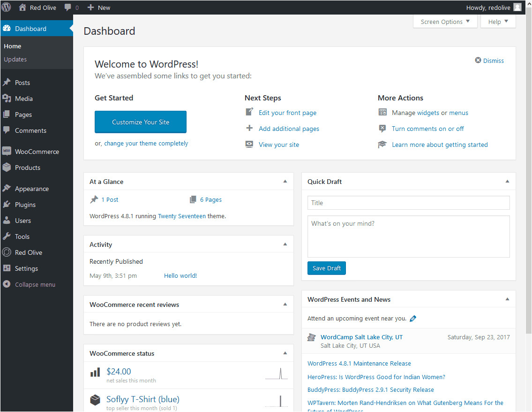The image size is (532, 412).
Task: Open the comments bubble icon in admin bar
Action: [68, 7]
